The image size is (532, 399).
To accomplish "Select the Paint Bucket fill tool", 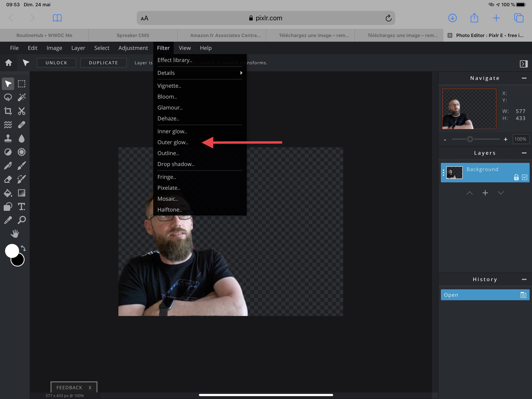I will 8,193.
